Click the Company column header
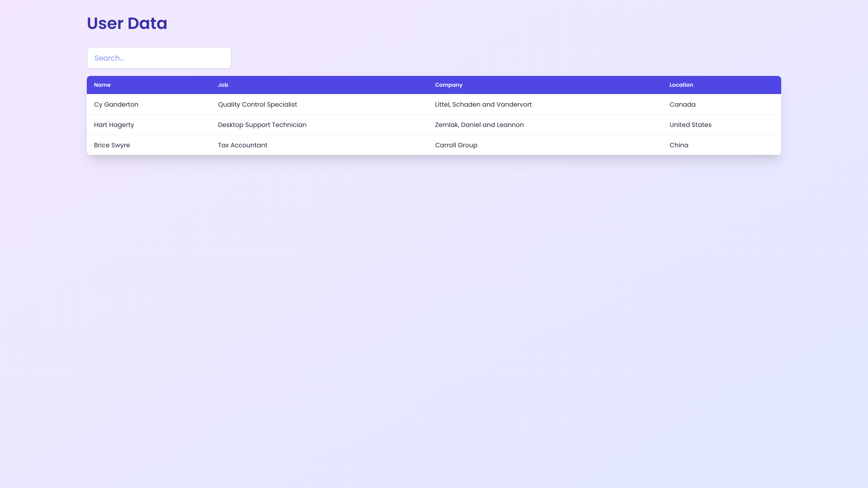This screenshot has height=488, width=868. tap(448, 85)
